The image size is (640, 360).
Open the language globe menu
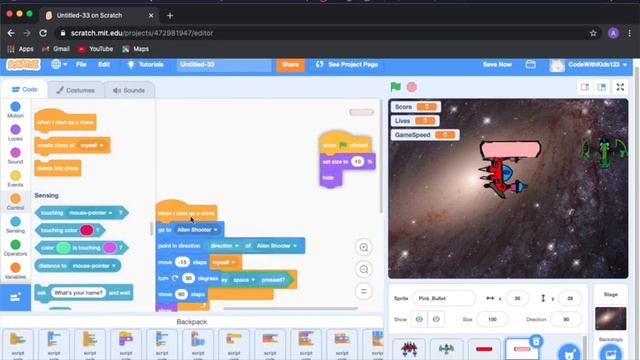click(x=59, y=64)
